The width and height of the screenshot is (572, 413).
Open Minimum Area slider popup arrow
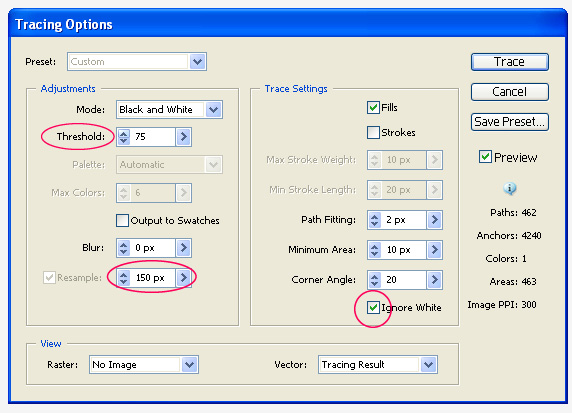434,250
